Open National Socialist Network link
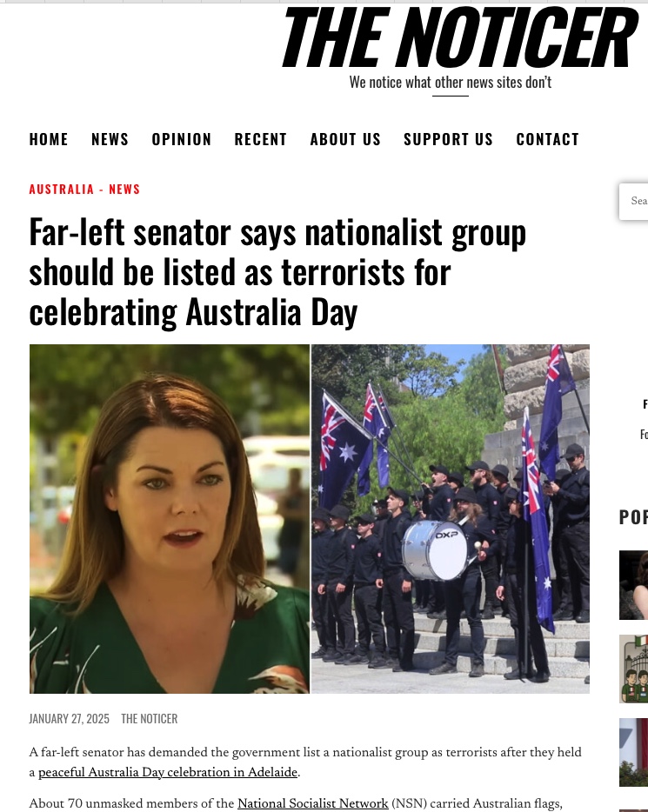Screen dimensions: 648x812 313,803
